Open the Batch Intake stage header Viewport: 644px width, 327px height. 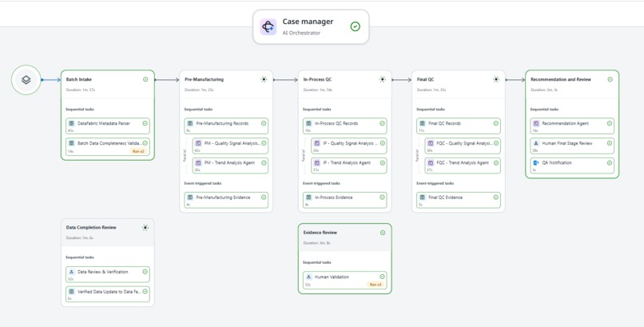(x=108, y=84)
